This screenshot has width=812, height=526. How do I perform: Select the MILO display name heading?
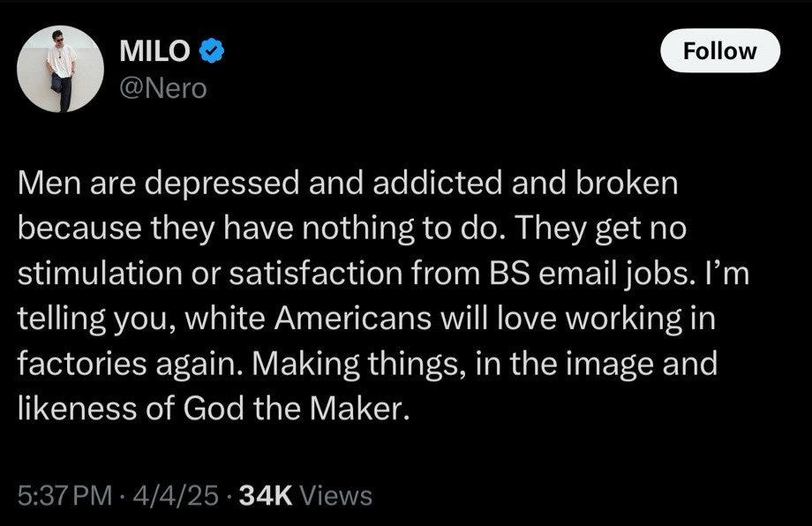(154, 50)
